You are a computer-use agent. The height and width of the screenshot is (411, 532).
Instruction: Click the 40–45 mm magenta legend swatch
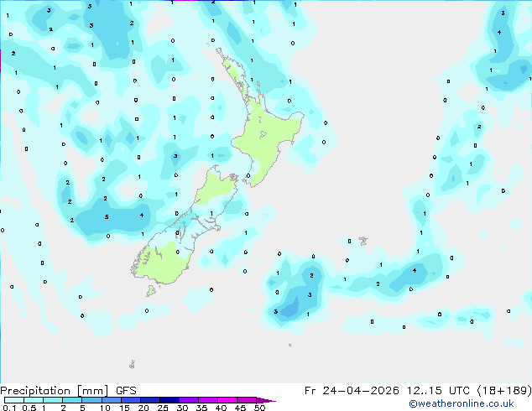[227, 400]
